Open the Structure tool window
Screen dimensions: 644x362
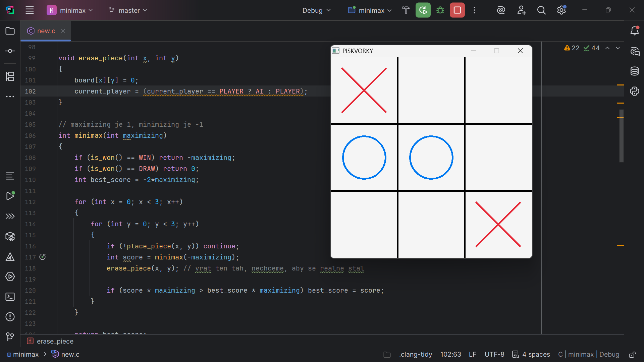tap(10, 76)
